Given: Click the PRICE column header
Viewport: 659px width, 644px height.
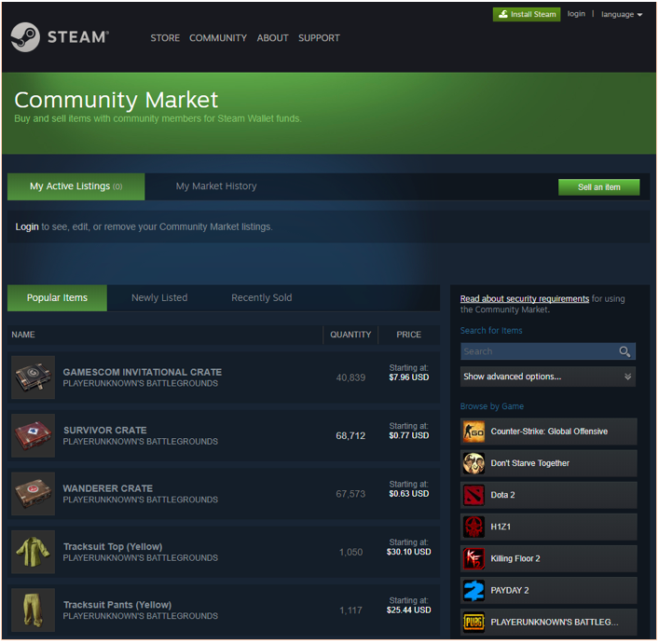Looking at the screenshot, I should [x=408, y=335].
